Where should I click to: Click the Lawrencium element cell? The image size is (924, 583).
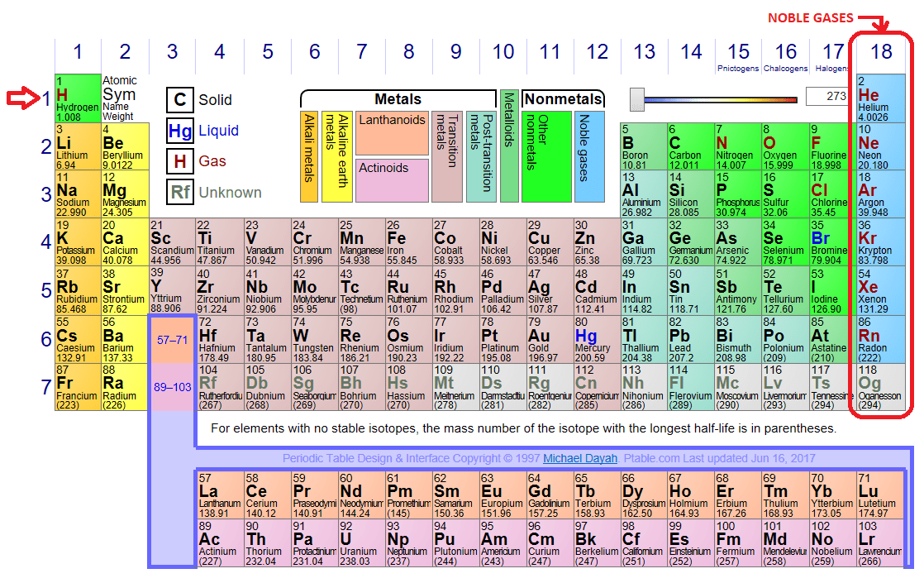point(880,543)
